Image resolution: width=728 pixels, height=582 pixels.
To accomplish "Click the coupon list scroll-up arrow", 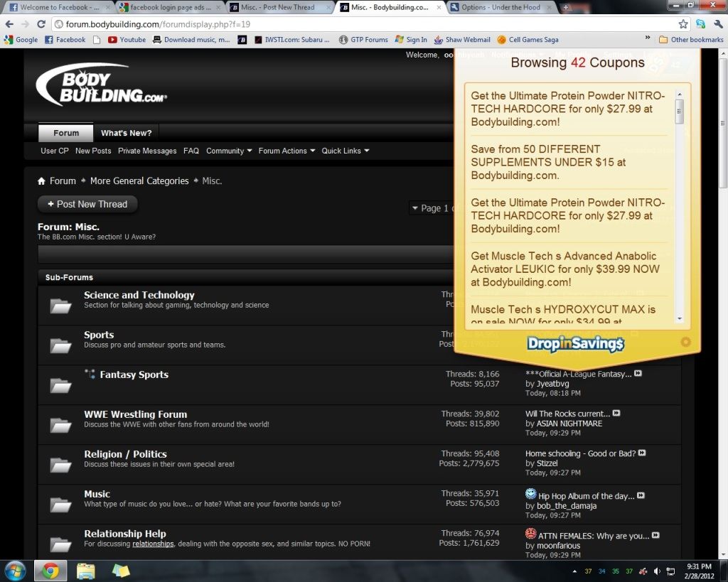I will (x=680, y=95).
